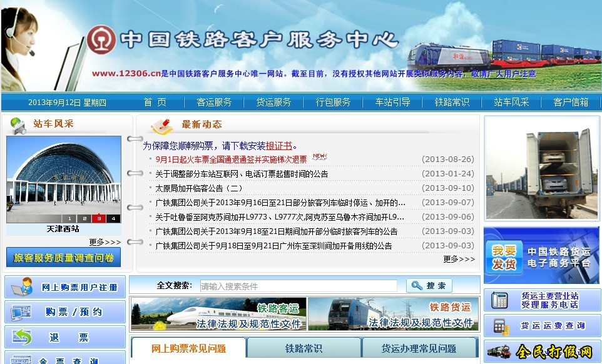Select the highlighted slide 3 indicator
Screen dimensions: 602x364
pos(99,218)
